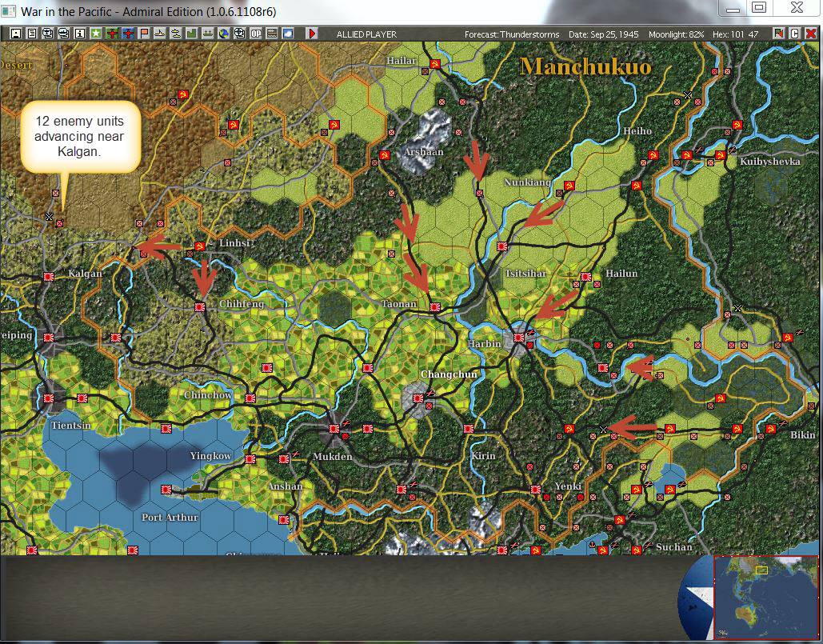Select the Japanese base at Tientsin
Screen dimensions: 823x644
click(49, 398)
